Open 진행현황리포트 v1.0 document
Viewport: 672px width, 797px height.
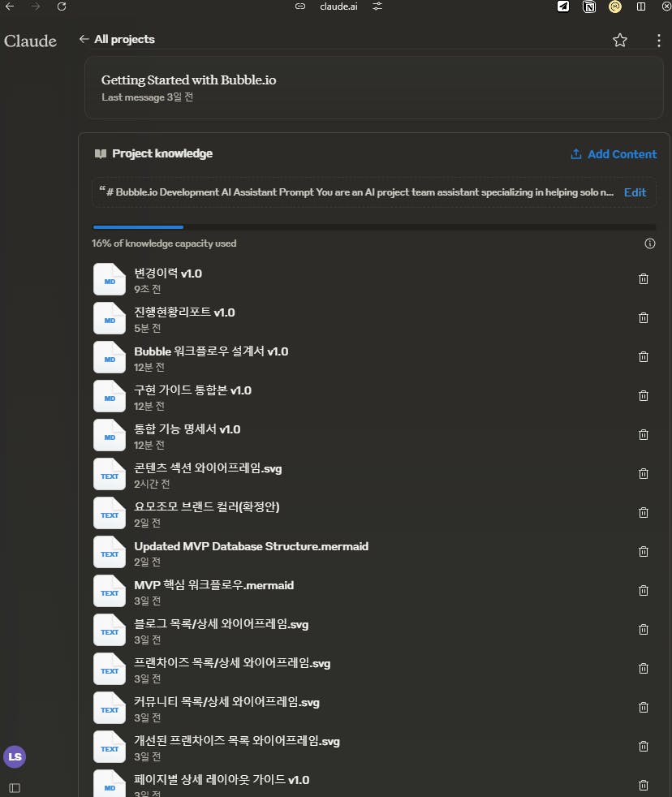pos(184,312)
